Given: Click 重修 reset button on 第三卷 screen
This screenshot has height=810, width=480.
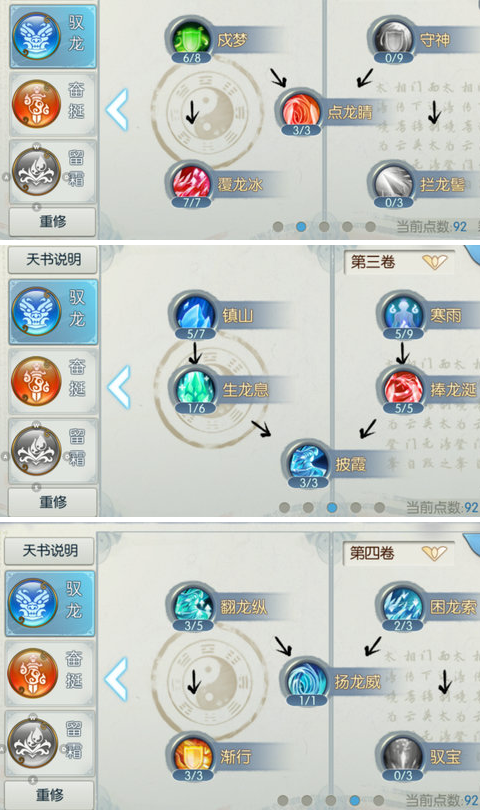Looking at the screenshot, I should point(53,502).
